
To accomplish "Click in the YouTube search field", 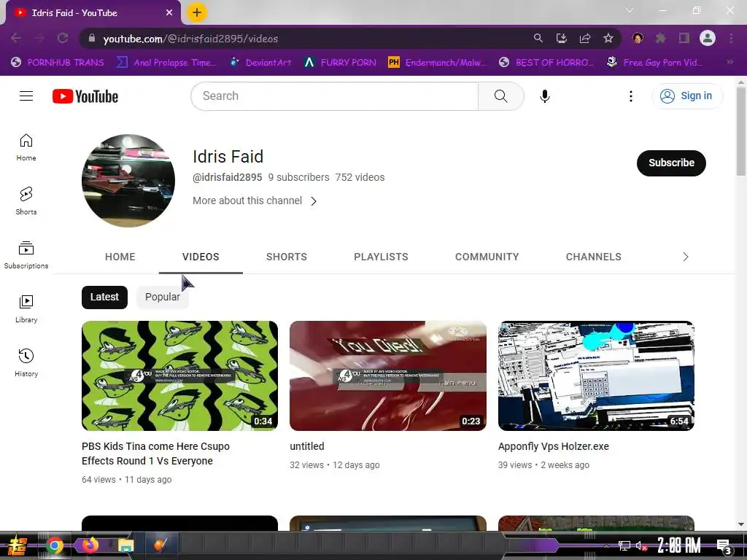I will (334, 96).
